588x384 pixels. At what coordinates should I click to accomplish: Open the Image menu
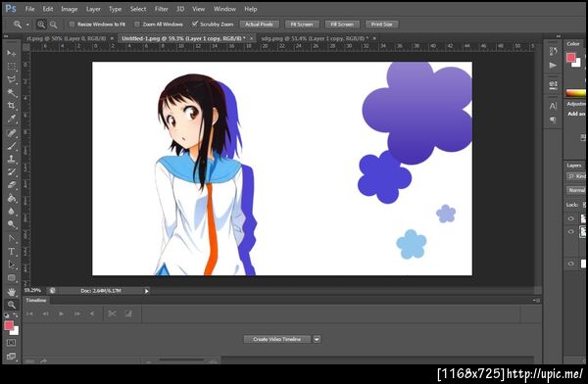pos(70,9)
